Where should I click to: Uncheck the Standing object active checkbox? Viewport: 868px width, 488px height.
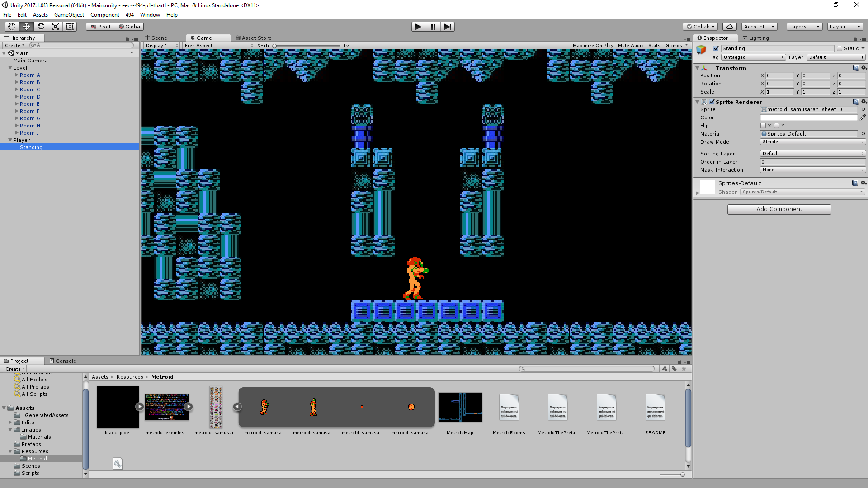pyautogui.click(x=716, y=48)
